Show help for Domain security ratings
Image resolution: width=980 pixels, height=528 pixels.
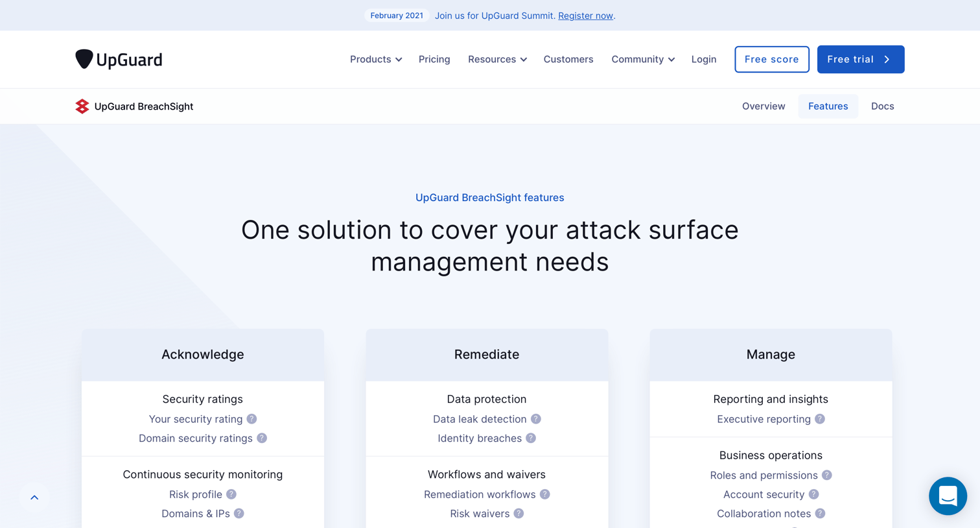click(262, 438)
